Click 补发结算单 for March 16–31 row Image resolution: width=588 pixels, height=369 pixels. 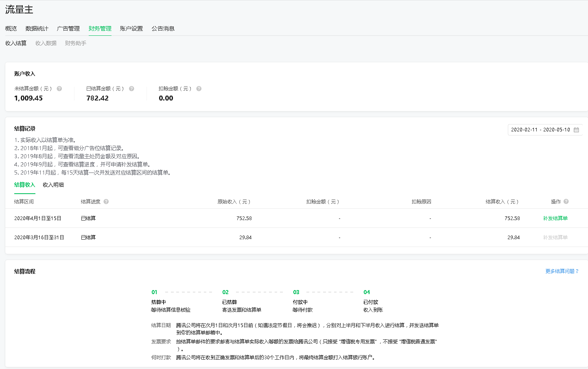(x=555, y=238)
